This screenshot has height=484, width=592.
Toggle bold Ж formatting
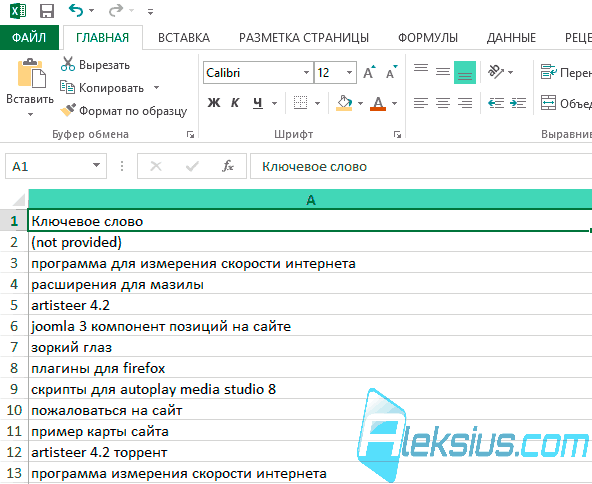(214, 102)
